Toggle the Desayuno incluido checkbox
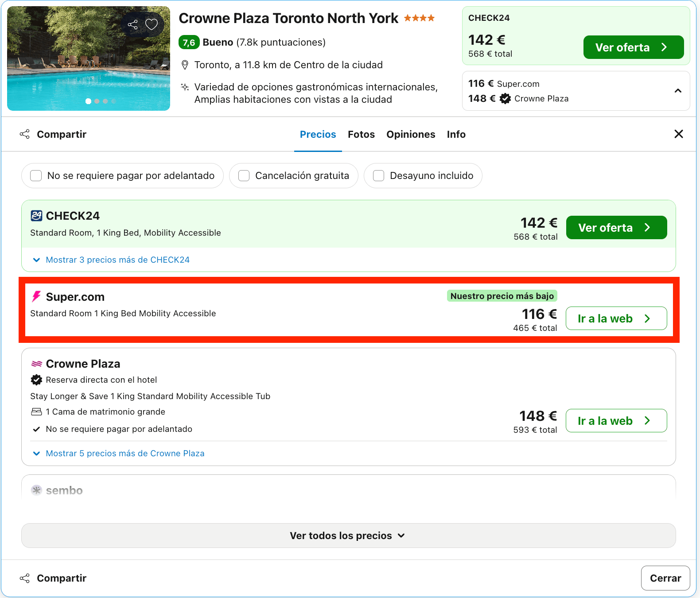 click(378, 176)
